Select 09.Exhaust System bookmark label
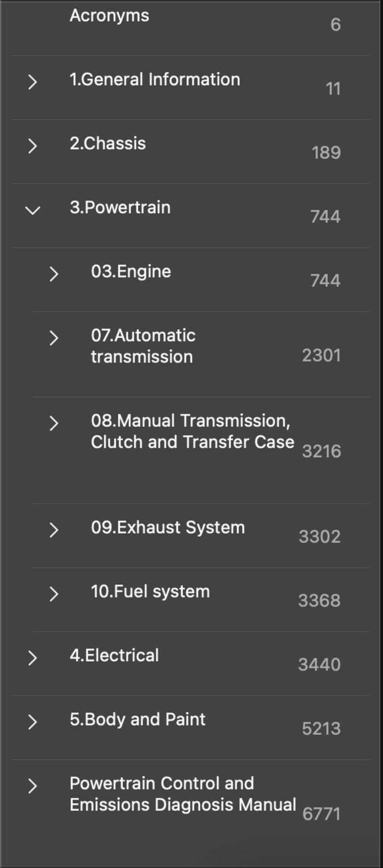Image resolution: width=383 pixels, height=868 pixels. coord(168,527)
